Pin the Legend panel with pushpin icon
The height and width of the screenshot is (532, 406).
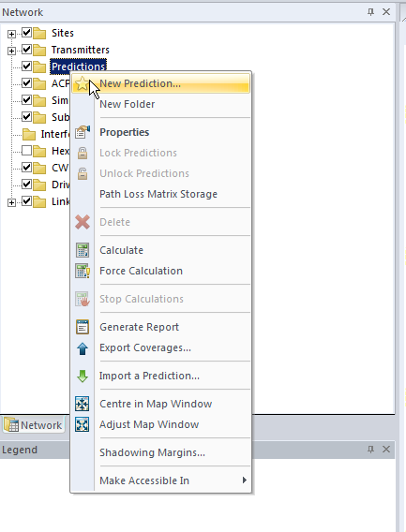point(370,450)
